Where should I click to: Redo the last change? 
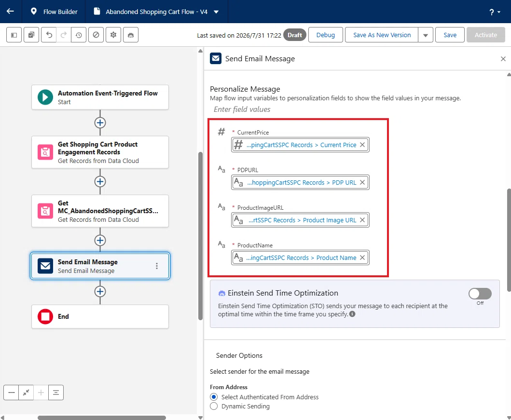point(64,35)
